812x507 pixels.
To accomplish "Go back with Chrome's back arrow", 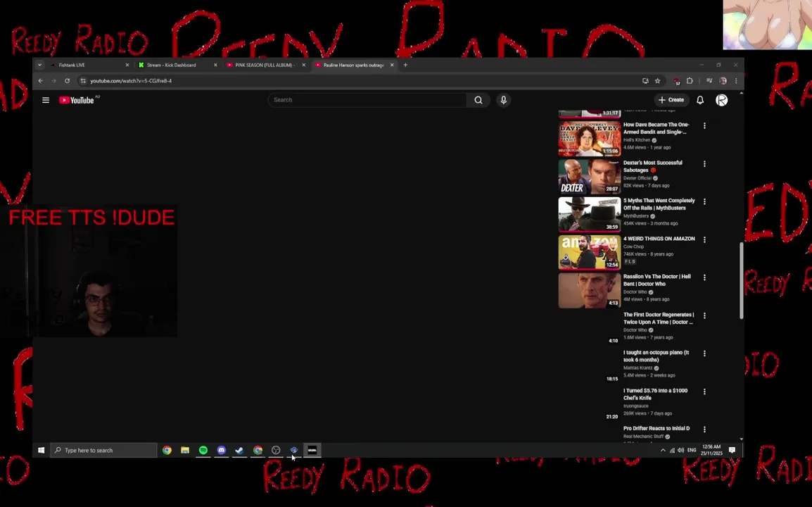I will tap(40, 81).
